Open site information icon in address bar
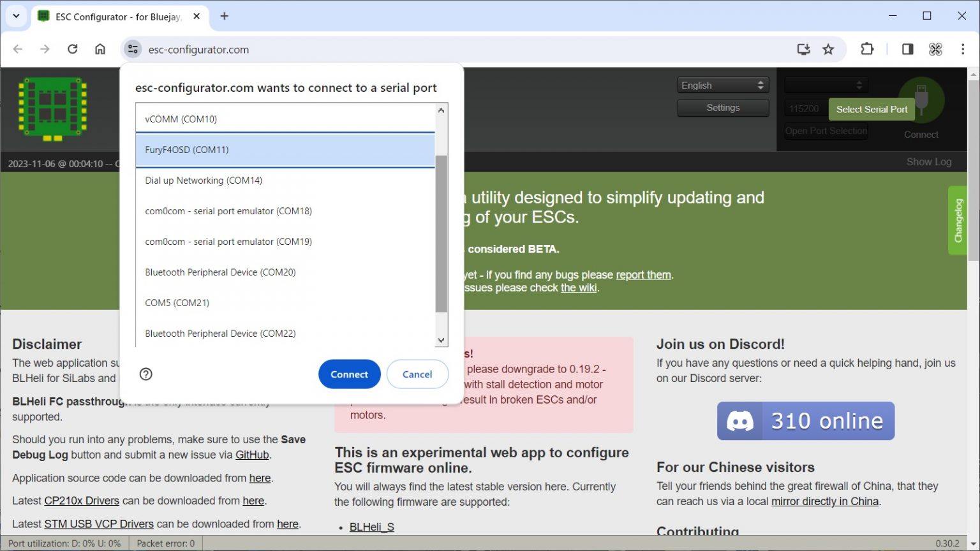 tap(133, 49)
